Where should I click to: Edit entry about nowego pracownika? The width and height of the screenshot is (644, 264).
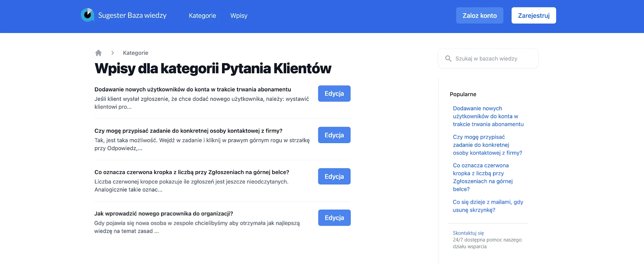(334, 218)
